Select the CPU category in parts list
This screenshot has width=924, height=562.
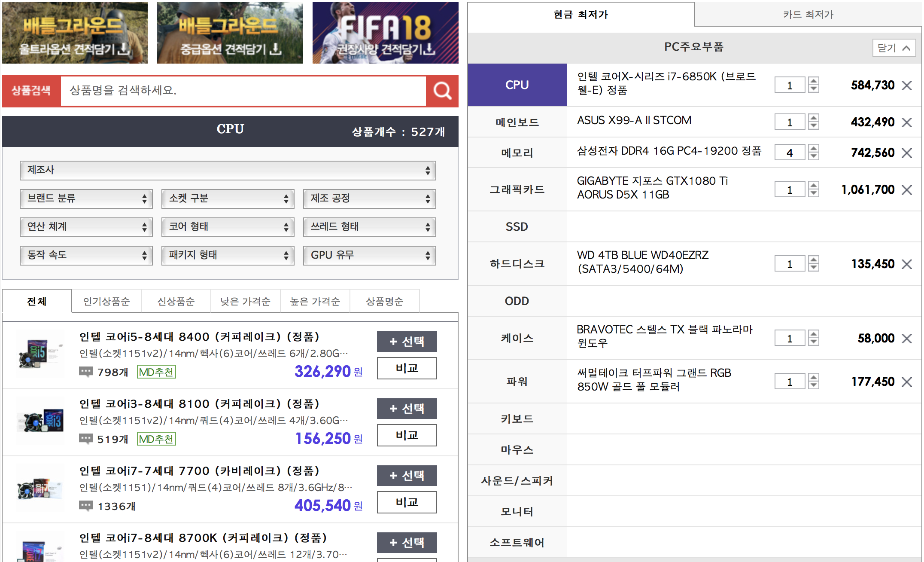coord(517,85)
